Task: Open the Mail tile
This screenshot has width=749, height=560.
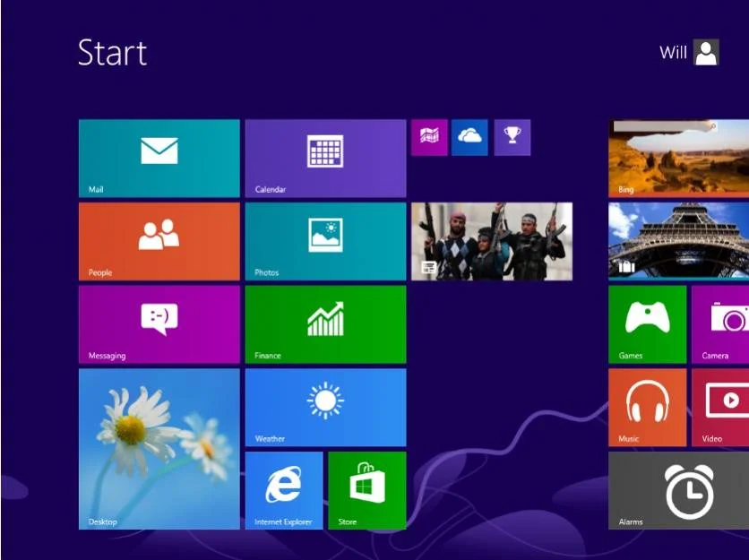Action: pyautogui.click(x=159, y=159)
